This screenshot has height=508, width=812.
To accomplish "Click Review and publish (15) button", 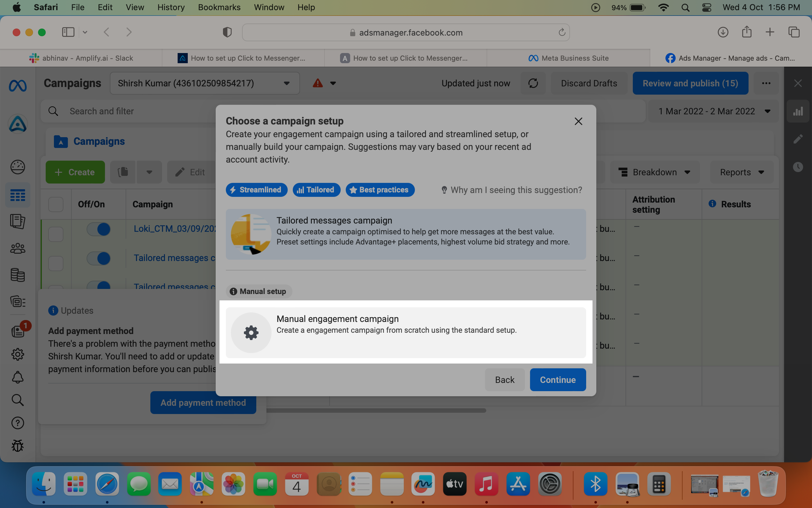I will pos(690,83).
